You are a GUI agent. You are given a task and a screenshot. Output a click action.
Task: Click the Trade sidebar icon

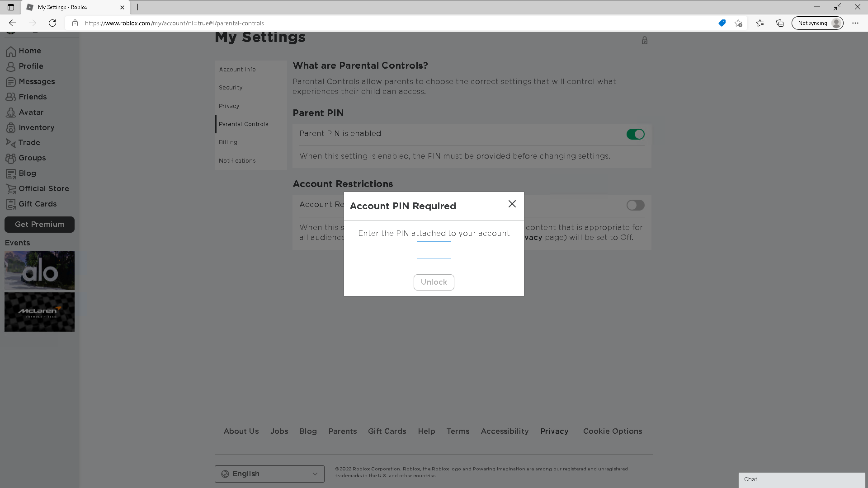pos(11,143)
